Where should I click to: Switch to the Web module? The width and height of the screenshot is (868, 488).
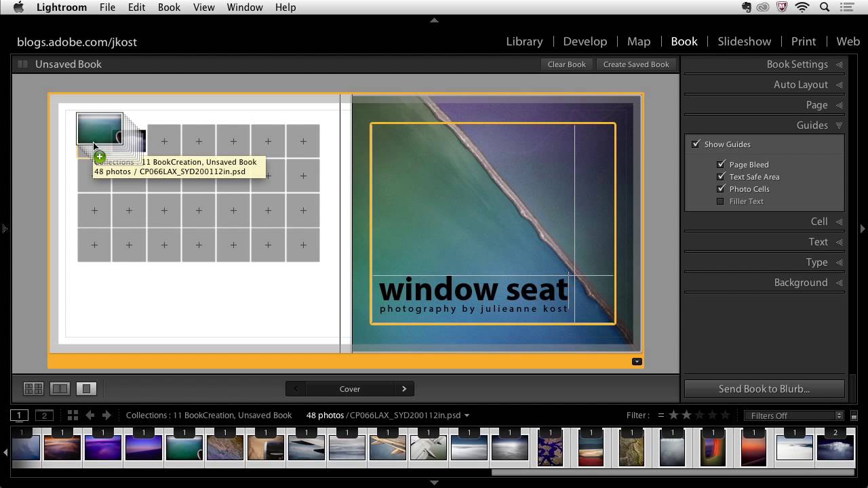848,41
